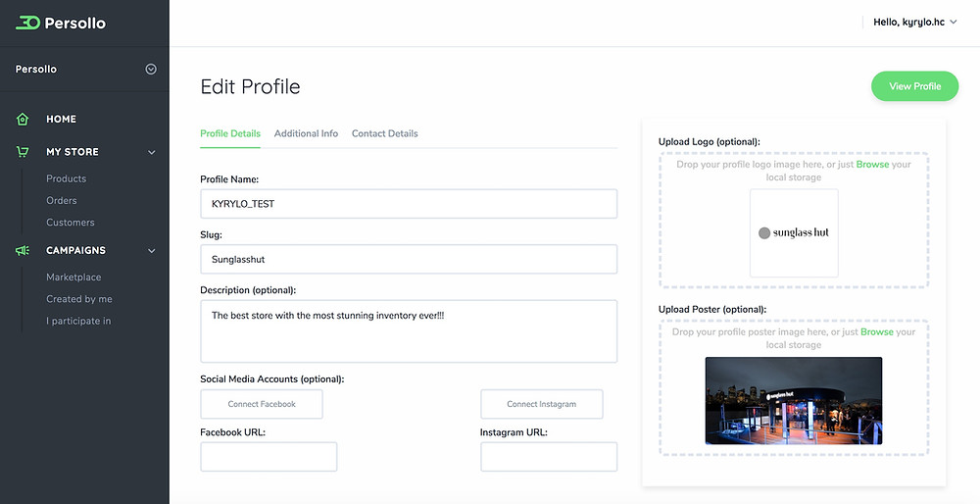980x504 pixels.
Task: Open Orders under My Store
Action: [61, 200]
